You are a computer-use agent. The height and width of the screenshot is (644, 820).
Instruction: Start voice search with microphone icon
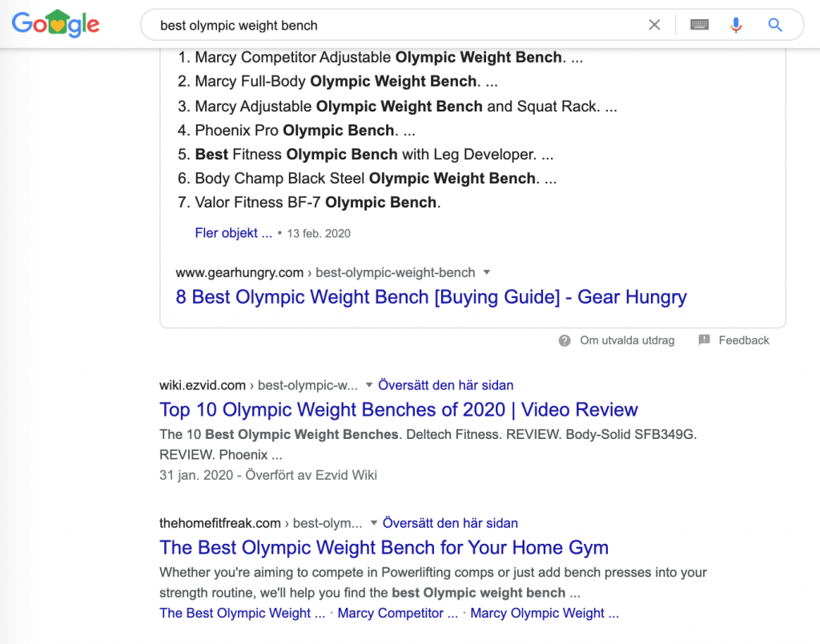coord(736,25)
